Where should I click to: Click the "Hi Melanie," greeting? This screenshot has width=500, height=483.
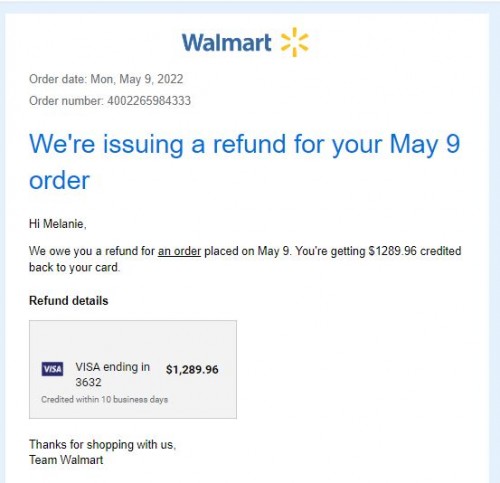coord(58,224)
